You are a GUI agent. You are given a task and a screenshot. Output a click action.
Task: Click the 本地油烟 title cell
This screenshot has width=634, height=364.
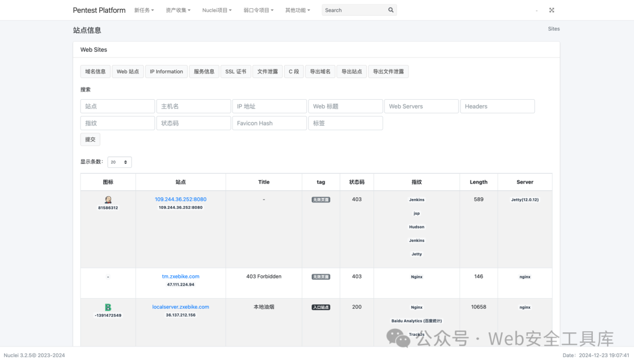point(264,307)
